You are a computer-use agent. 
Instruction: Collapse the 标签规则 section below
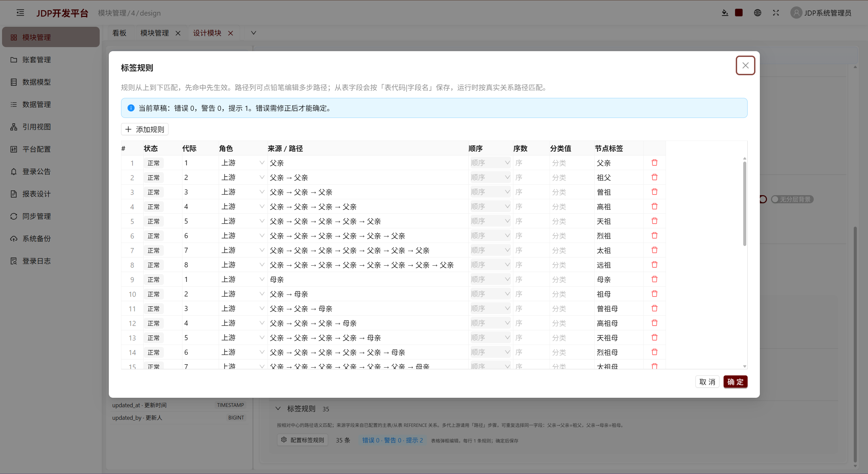278,409
